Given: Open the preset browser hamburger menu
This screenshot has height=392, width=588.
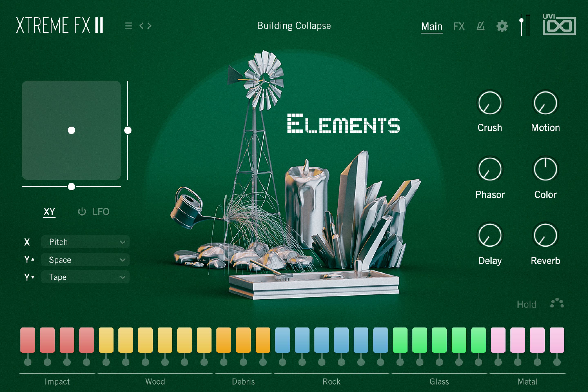Looking at the screenshot, I should 129,26.
